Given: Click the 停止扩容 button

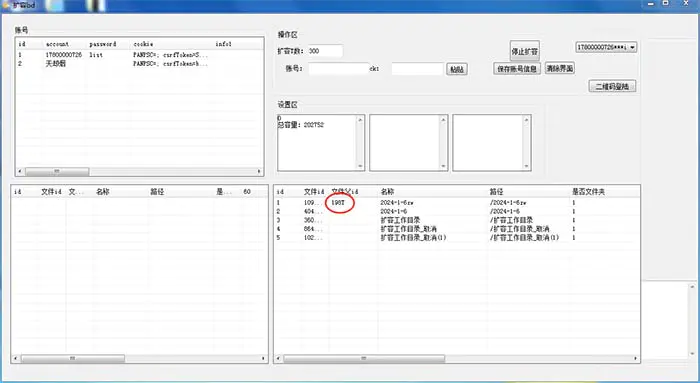Looking at the screenshot, I should [x=525, y=51].
